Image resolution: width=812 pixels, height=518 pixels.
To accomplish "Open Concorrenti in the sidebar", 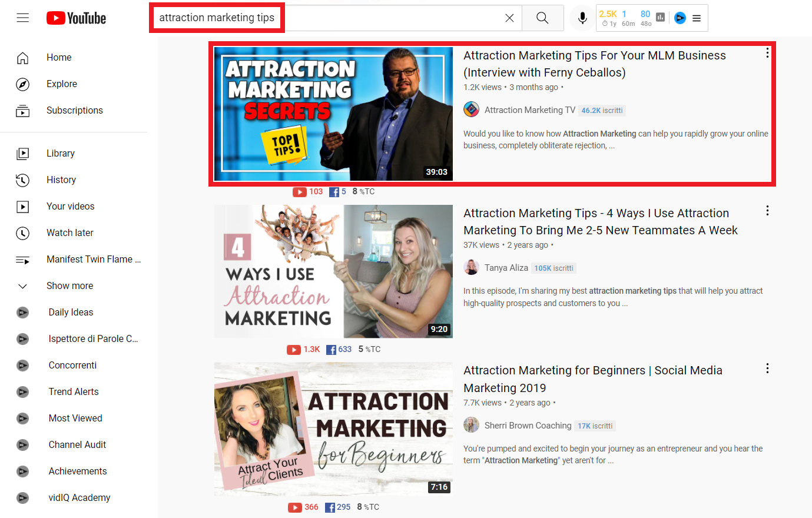I will [74, 365].
